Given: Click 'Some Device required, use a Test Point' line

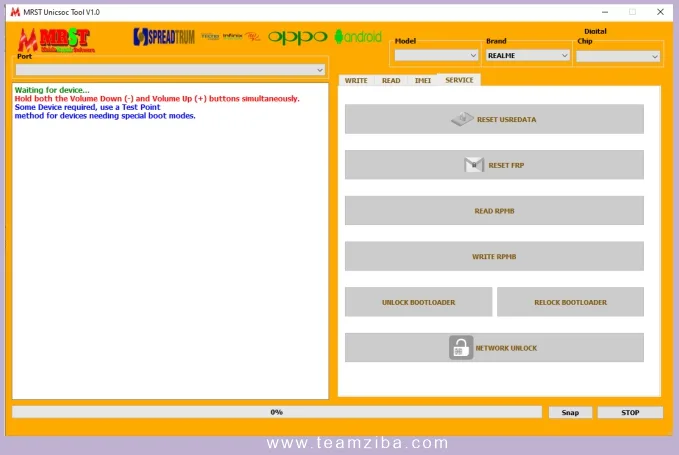Looking at the screenshot, I should (87, 107).
